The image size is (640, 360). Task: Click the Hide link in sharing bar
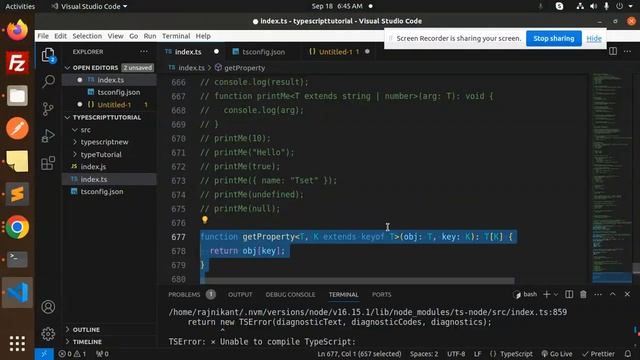click(x=594, y=38)
